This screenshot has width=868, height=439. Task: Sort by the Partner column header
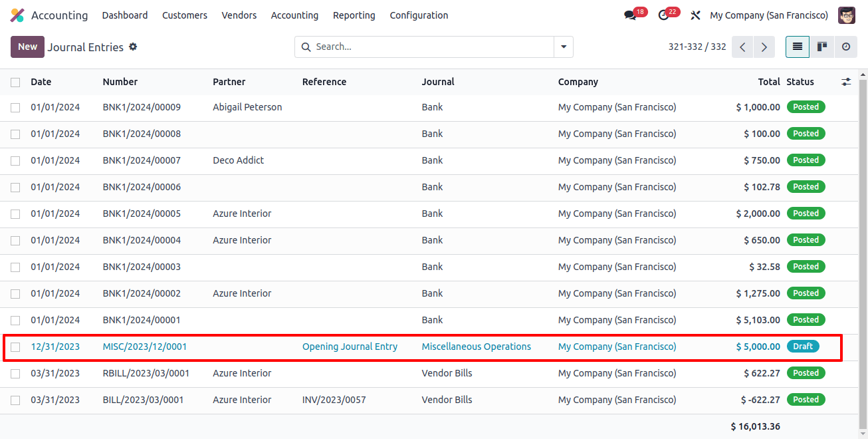pyautogui.click(x=229, y=82)
